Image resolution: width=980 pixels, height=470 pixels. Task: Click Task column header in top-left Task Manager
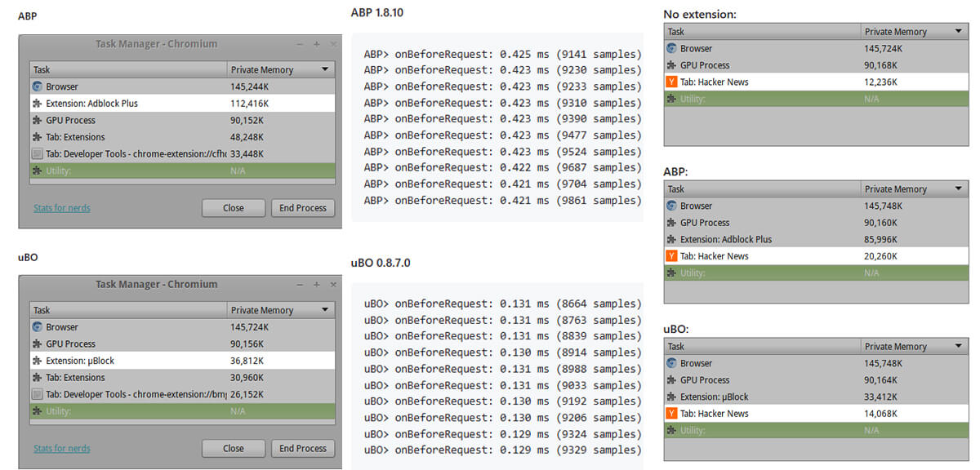pos(127,70)
